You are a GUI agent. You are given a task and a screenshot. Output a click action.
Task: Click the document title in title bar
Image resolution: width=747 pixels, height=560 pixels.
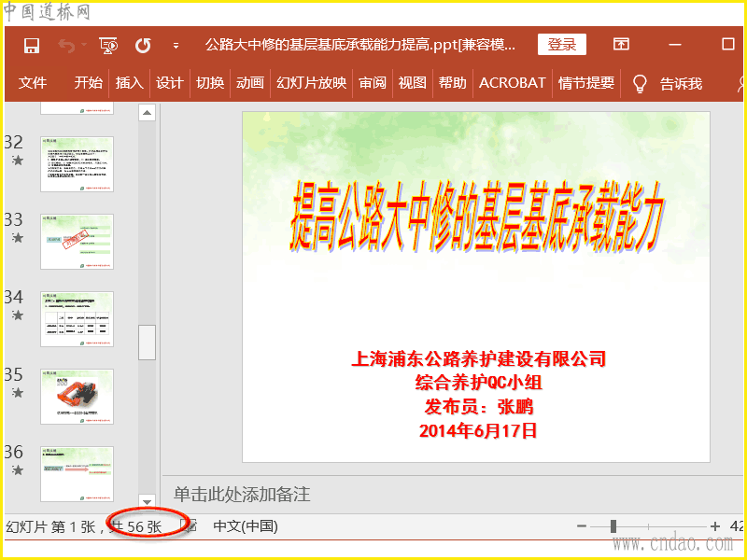tap(360, 45)
